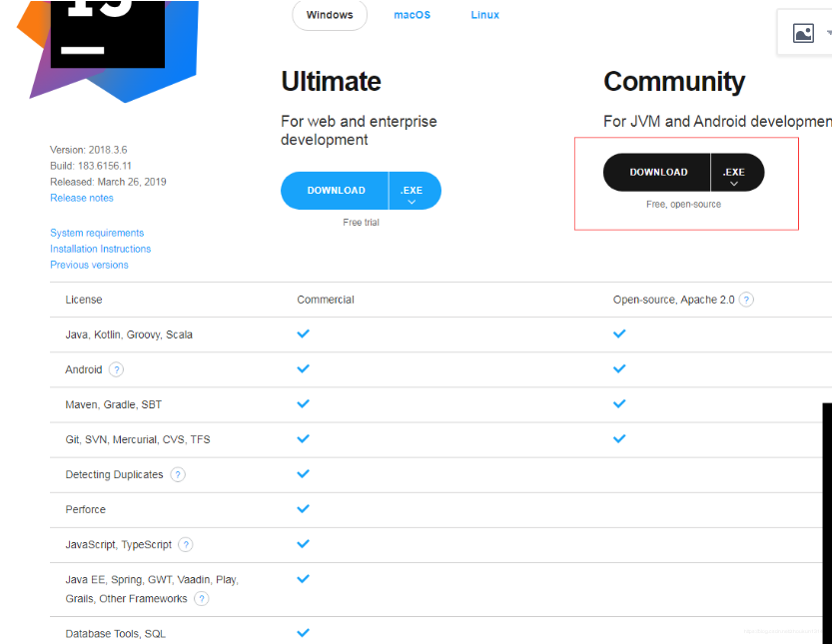This screenshot has height=644, width=832.
Task: Switch to the Linux tab
Action: pos(485,15)
